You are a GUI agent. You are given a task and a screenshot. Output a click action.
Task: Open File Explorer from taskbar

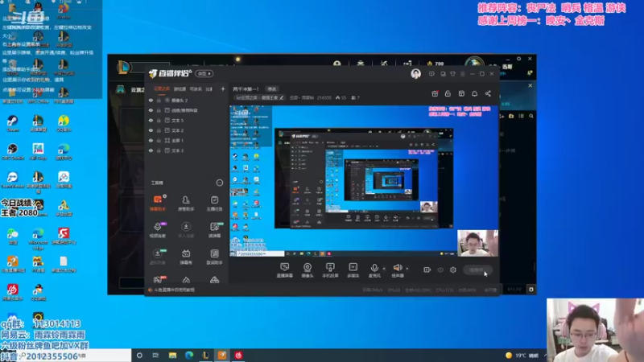click(172, 356)
